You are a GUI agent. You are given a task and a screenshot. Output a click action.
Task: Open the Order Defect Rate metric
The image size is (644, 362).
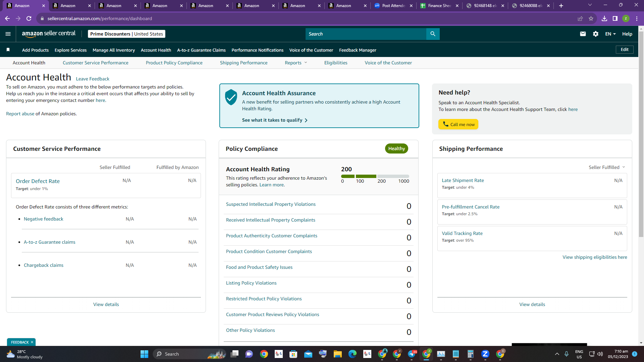click(x=38, y=181)
